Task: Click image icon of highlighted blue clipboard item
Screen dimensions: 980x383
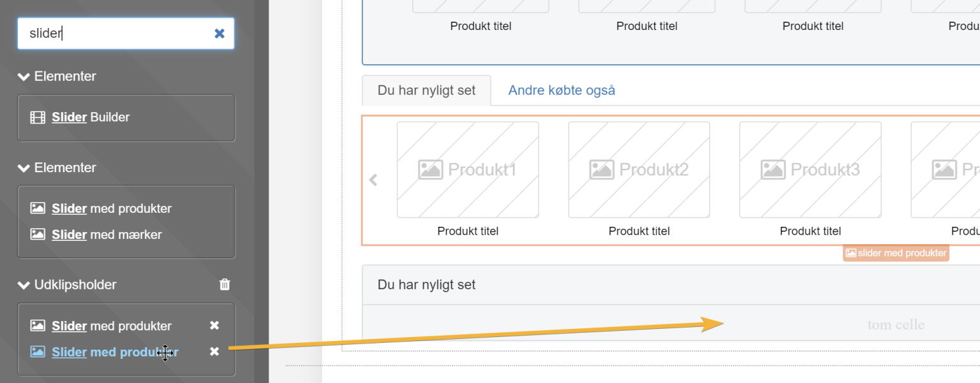Action: point(38,352)
